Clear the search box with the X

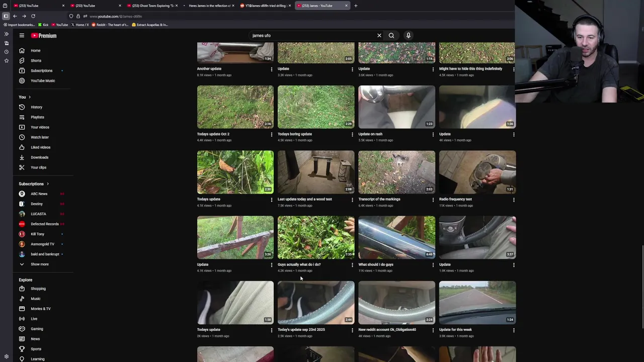coord(379,36)
